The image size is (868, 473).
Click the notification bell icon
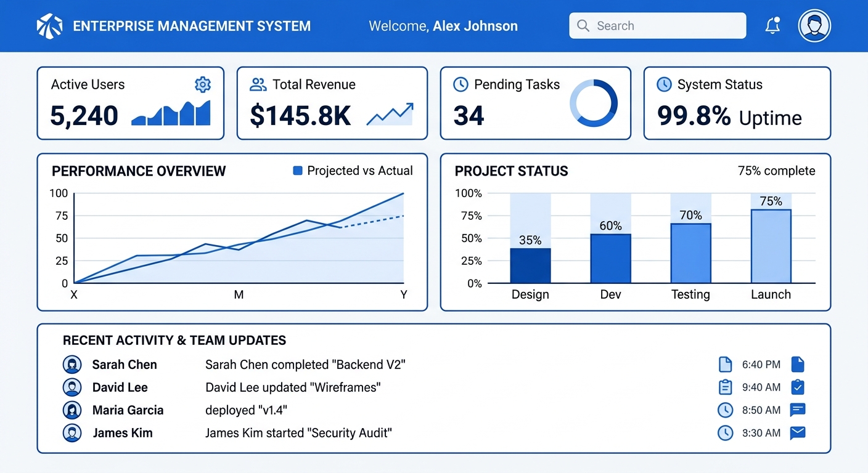pyautogui.click(x=772, y=26)
